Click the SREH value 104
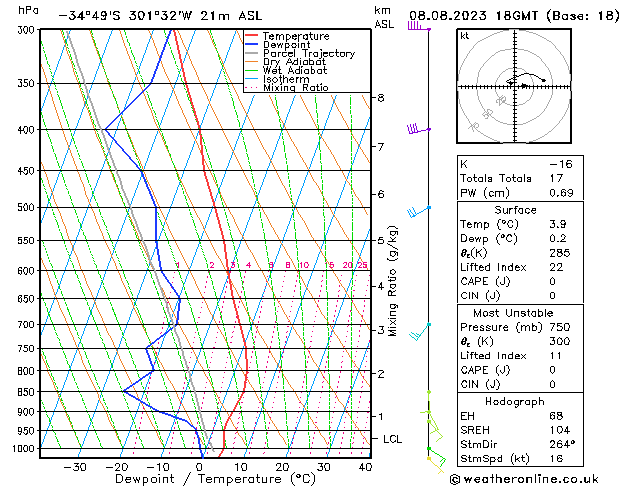Image resolution: width=629 pixels, height=486 pixels. tap(560, 430)
